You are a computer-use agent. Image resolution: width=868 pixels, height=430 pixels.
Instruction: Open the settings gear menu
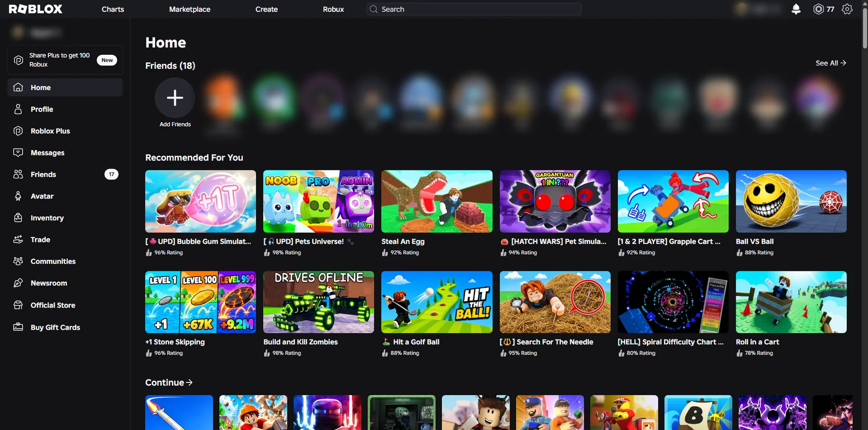[847, 9]
